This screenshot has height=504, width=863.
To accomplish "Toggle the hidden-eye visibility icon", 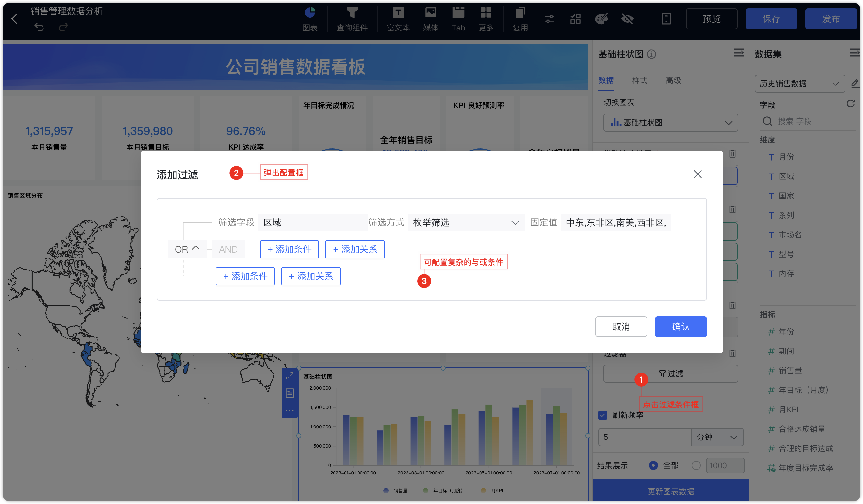I will (627, 19).
